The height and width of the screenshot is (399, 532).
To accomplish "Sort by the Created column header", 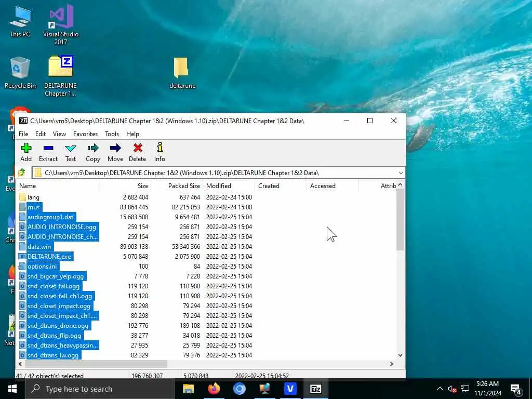I will 281,186.
